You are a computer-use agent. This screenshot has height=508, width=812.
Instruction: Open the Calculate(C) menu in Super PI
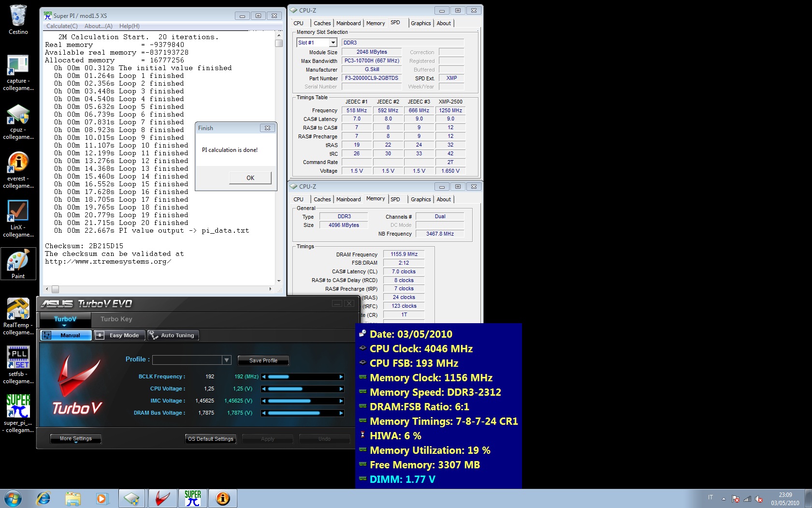click(62, 26)
